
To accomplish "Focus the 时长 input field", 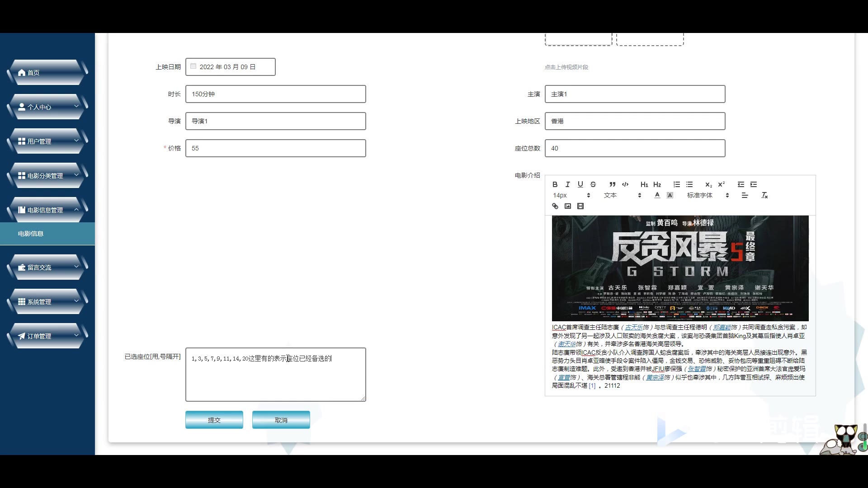I will pos(276,94).
